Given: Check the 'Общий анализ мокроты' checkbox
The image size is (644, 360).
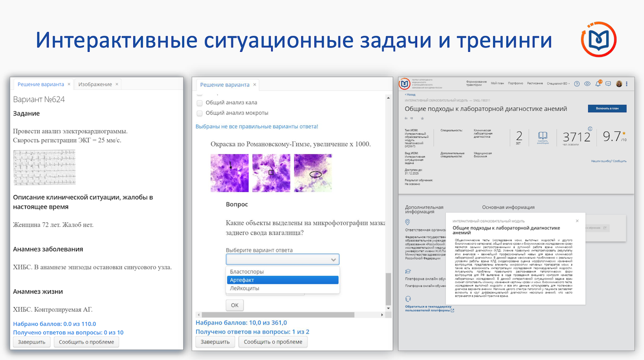Looking at the screenshot, I should pos(200,113).
